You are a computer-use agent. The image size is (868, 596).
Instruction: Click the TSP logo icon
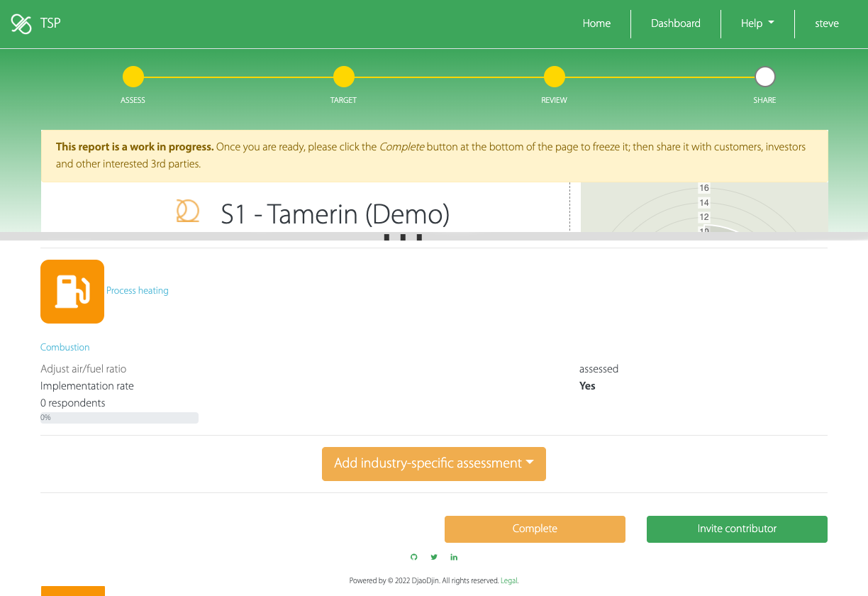pos(21,24)
